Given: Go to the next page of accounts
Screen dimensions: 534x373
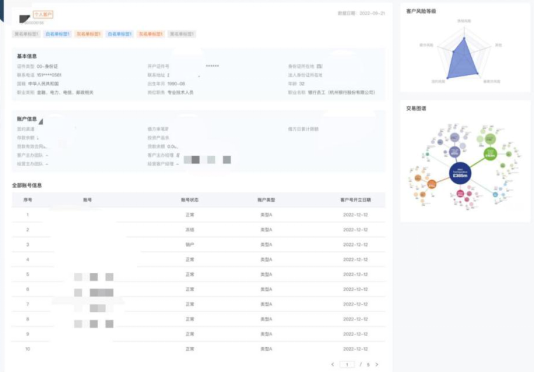Looking at the screenshot, I should click(377, 364).
